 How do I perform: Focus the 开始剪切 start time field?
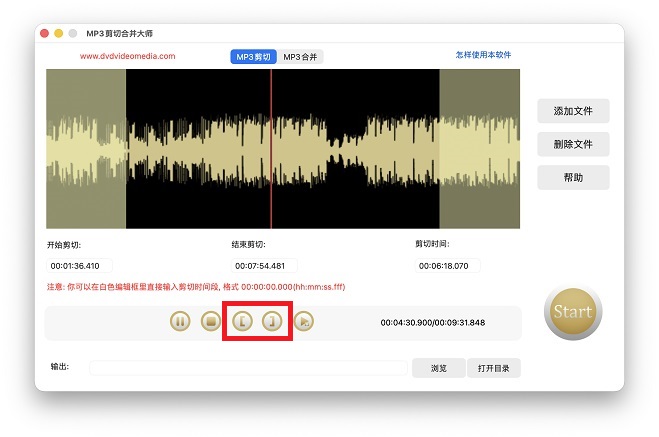coord(80,266)
